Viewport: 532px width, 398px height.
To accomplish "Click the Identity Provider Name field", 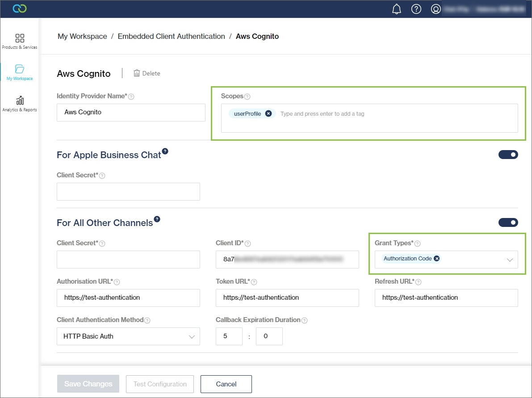I will [131, 112].
